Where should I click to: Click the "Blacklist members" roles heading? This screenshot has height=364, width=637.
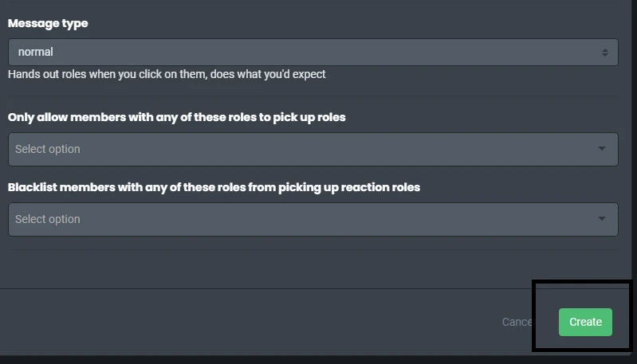pos(214,187)
